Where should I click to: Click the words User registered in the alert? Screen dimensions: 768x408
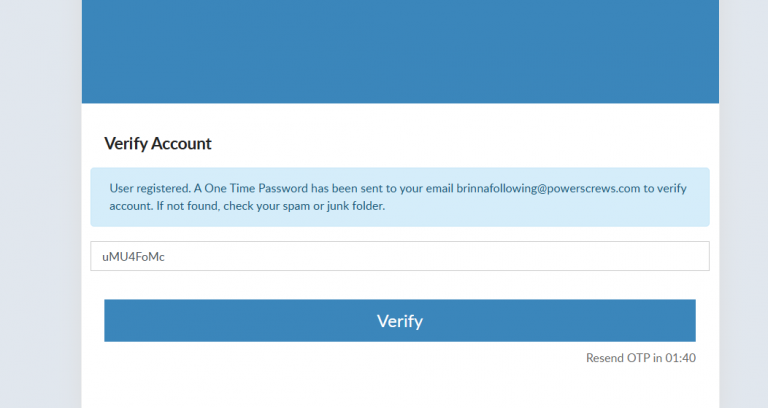tap(150, 189)
